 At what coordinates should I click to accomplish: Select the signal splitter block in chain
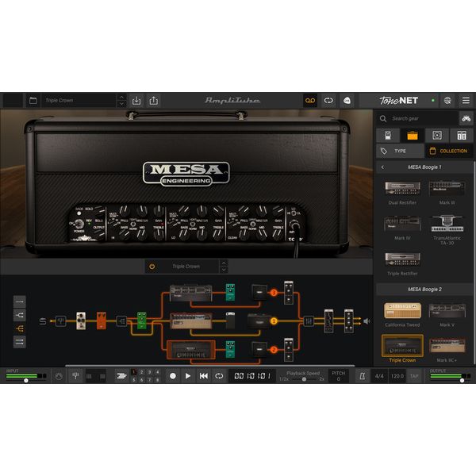pyautogui.click(x=121, y=321)
